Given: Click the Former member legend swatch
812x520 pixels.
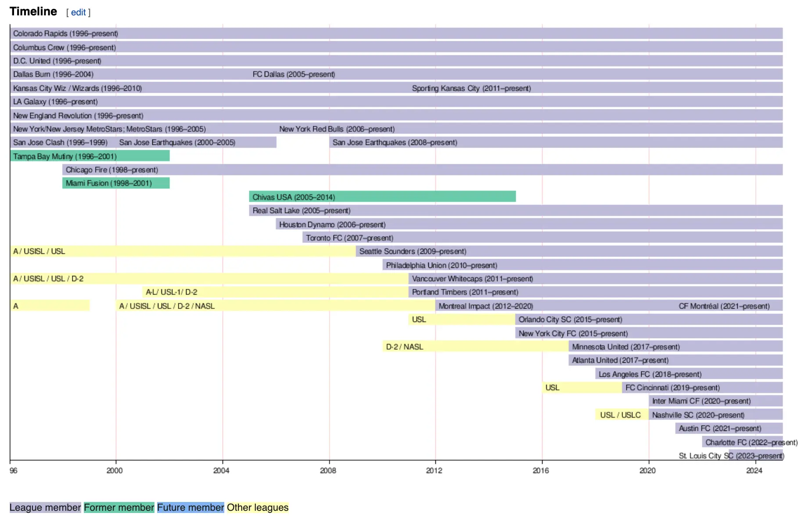Looking at the screenshot, I should tap(119, 508).
